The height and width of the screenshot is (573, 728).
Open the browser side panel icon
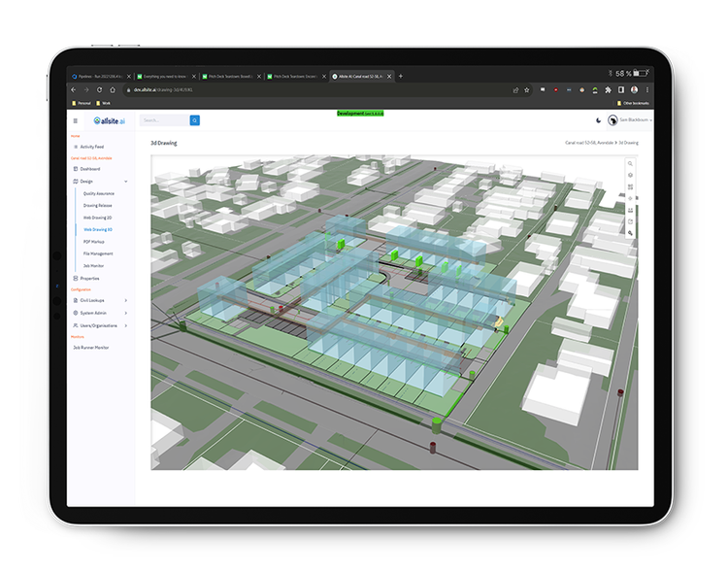coord(621,89)
